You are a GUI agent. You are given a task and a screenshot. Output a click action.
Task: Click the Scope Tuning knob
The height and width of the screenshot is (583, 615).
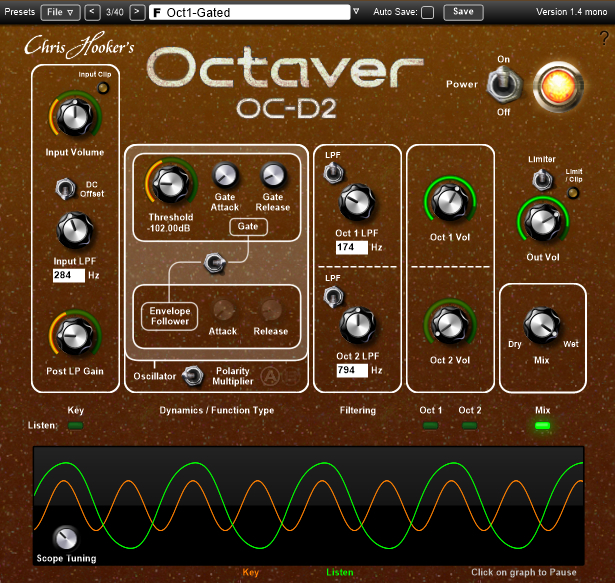66,537
